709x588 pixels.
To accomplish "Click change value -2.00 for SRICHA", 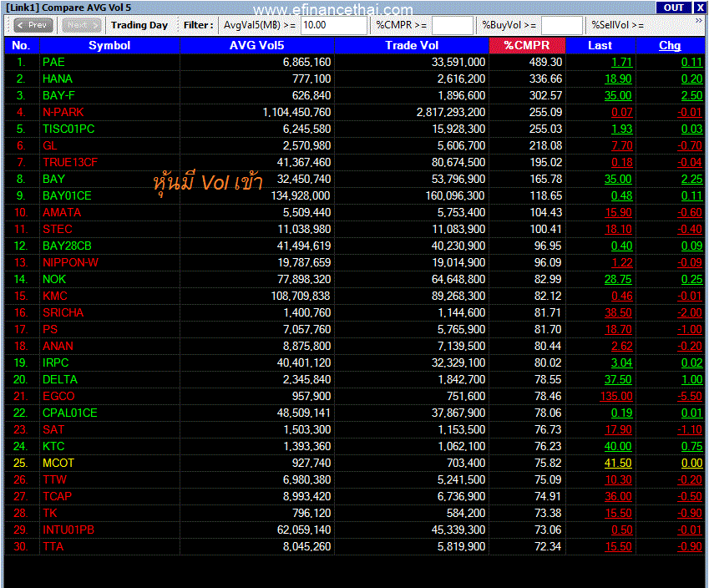I will click(x=690, y=313).
